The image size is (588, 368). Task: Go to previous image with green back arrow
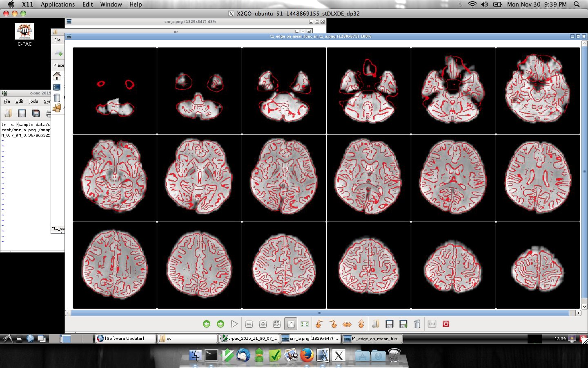pos(207,324)
